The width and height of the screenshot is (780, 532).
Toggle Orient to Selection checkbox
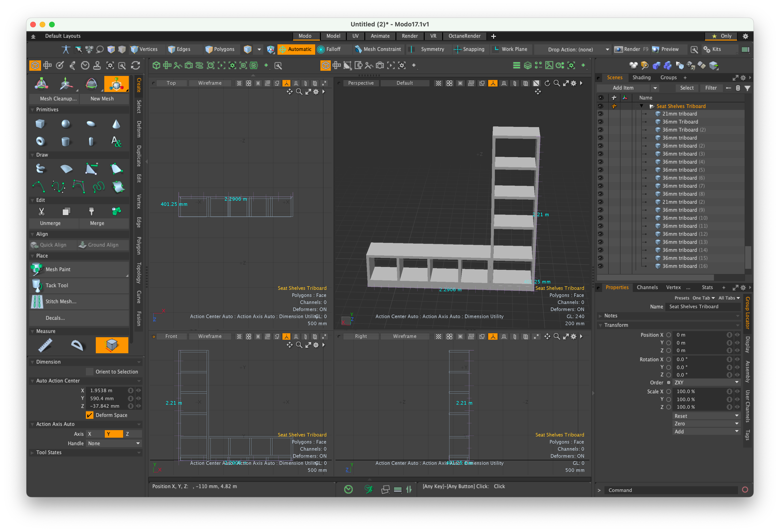[x=90, y=372]
